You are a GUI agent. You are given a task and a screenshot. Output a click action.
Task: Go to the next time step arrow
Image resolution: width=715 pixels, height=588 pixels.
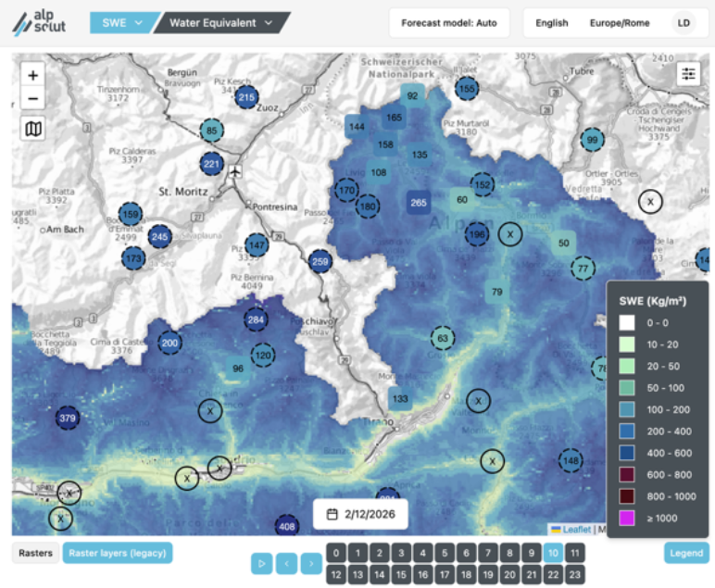click(x=311, y=562)
